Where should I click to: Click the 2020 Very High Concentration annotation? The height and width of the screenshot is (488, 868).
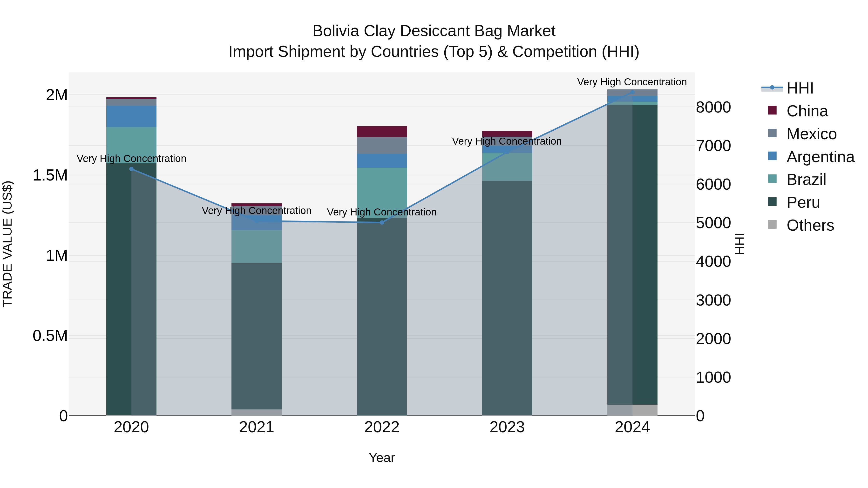pos(131,158)
